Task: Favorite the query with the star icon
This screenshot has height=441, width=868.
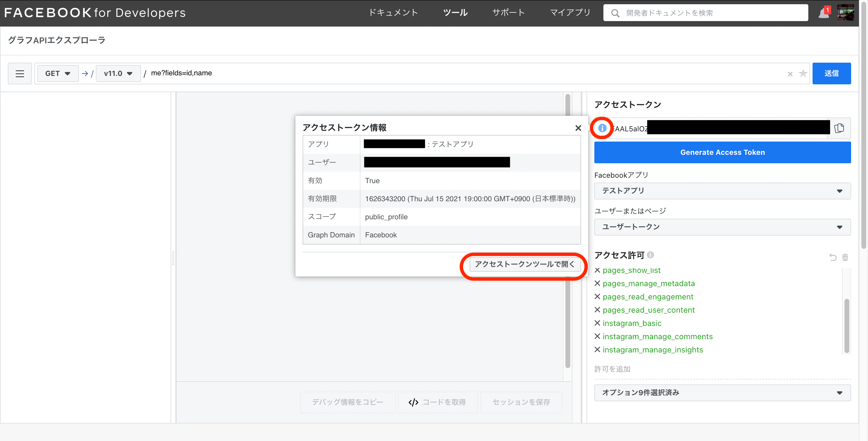Action: click(803, 73)
